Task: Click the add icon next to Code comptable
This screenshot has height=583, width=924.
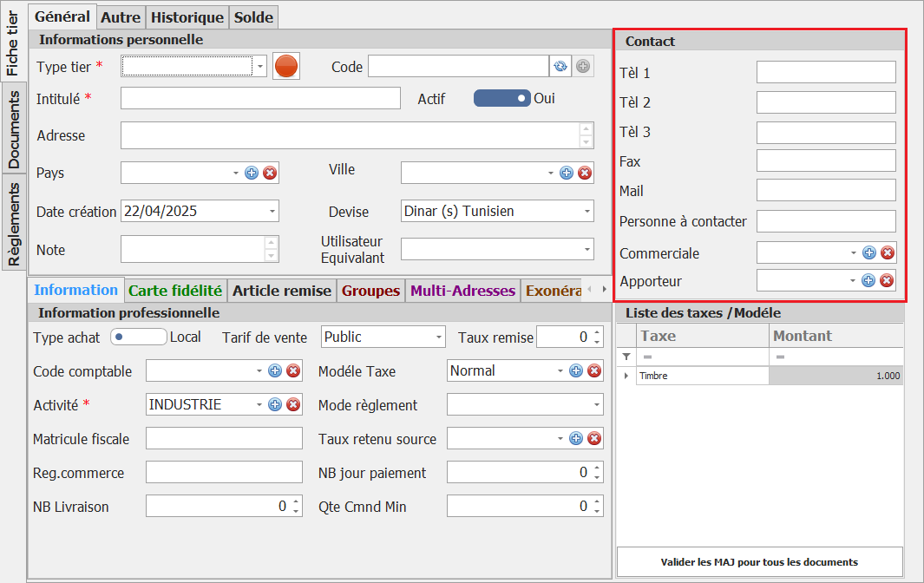Action: tap(275, 370)
